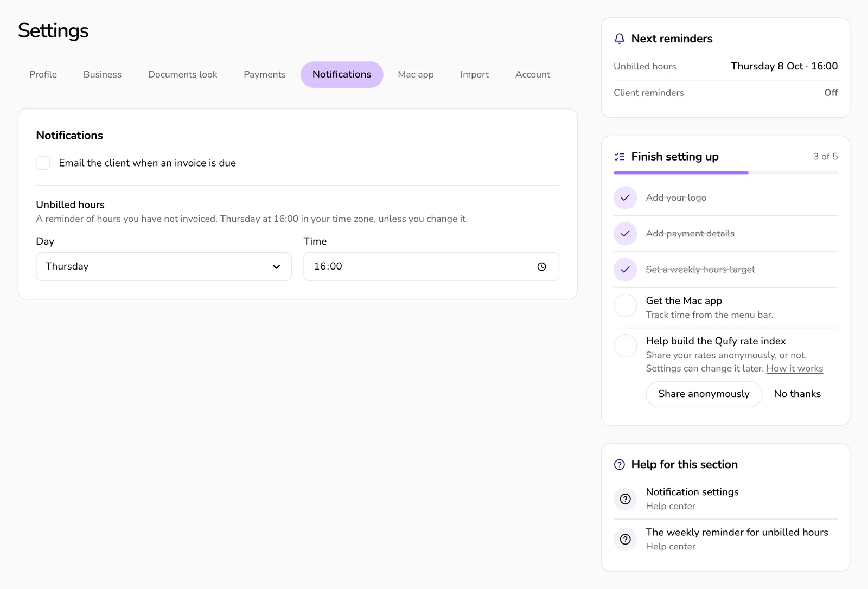Click the bell icon beside Next reminders

619,39
